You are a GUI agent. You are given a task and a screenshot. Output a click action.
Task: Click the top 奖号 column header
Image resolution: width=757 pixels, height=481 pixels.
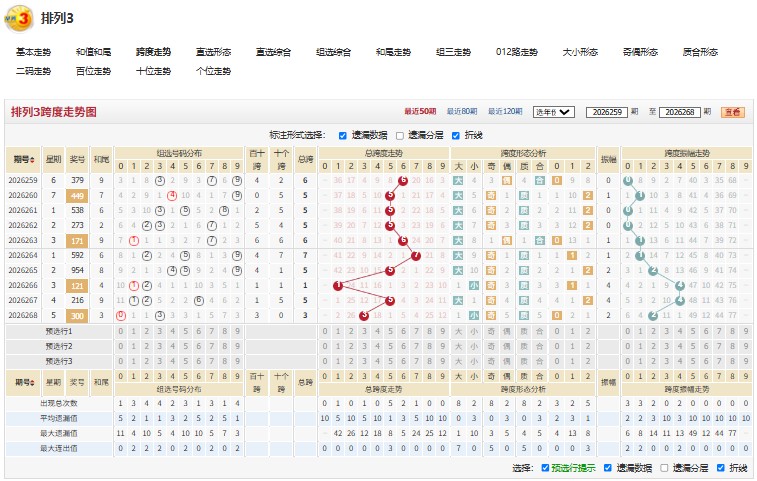(77, 160)
